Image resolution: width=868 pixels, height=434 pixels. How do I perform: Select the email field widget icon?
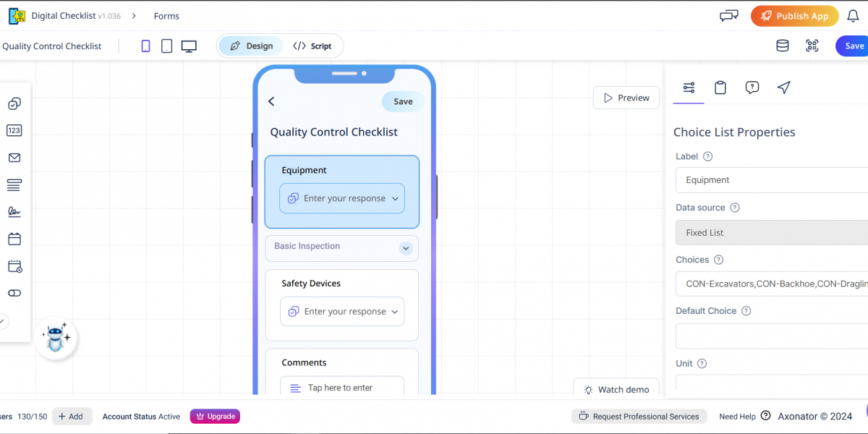pos(14,158)
